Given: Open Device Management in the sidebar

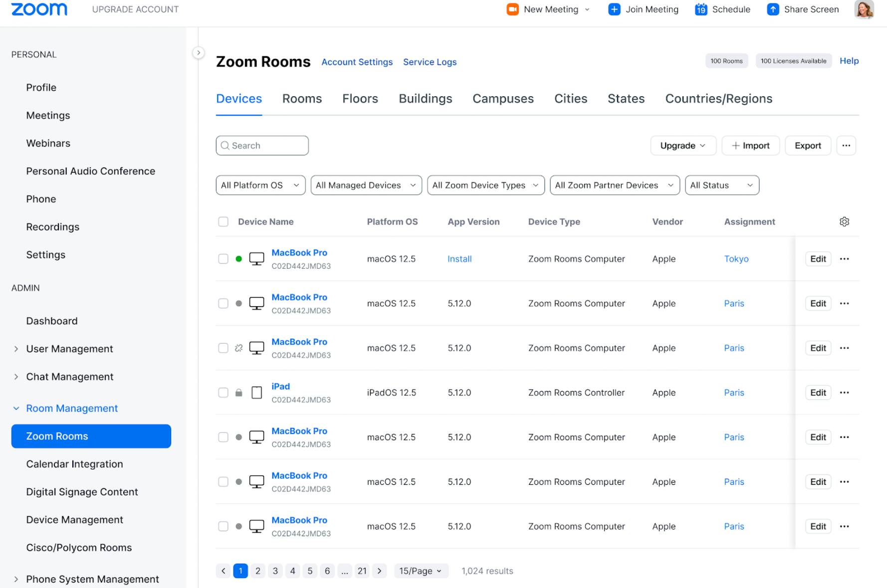Looking at the screenshot, I should click(x=74, y=520).
